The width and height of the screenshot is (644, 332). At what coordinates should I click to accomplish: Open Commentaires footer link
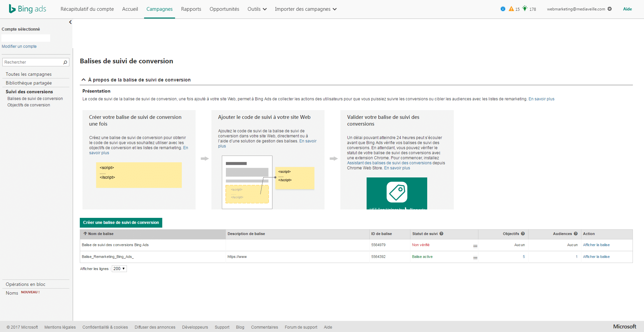click(x=265, y=327)
